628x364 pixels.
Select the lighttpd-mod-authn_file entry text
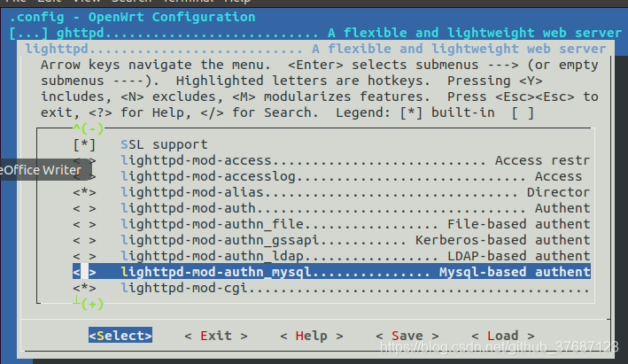coord(213,225)
